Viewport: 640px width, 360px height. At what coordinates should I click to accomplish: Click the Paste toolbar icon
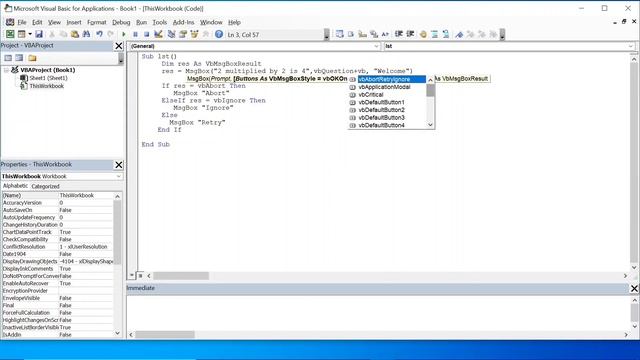pos(75,34)
